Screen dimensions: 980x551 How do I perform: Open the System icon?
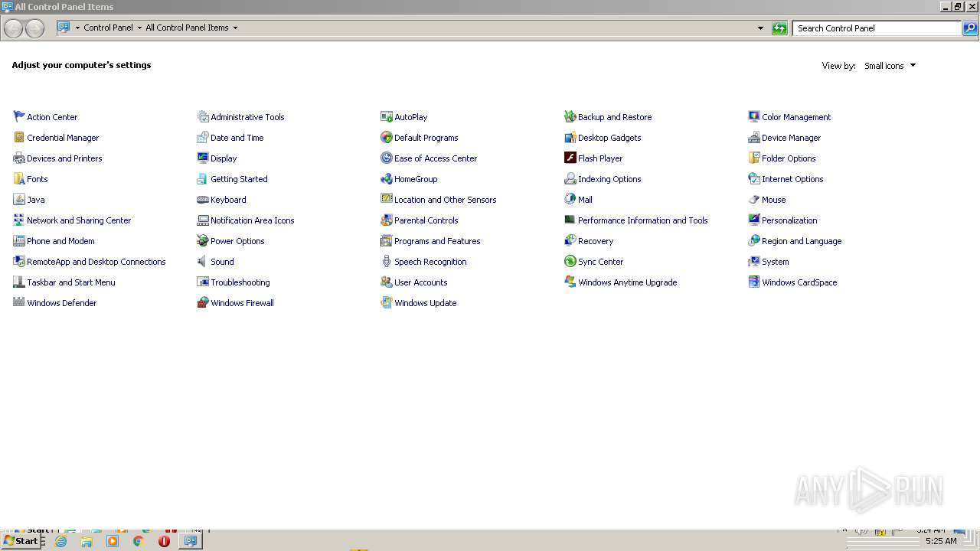754,262
